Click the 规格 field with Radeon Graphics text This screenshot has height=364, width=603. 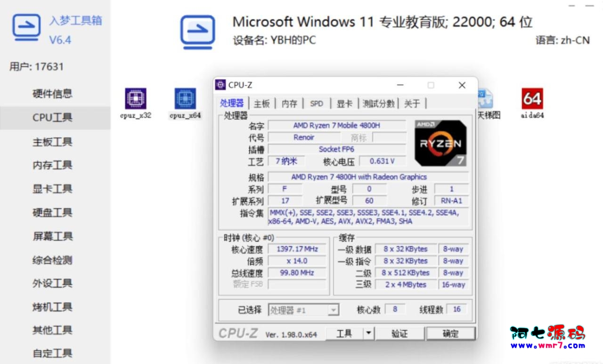pyautogui.click(x=368, y=177)
